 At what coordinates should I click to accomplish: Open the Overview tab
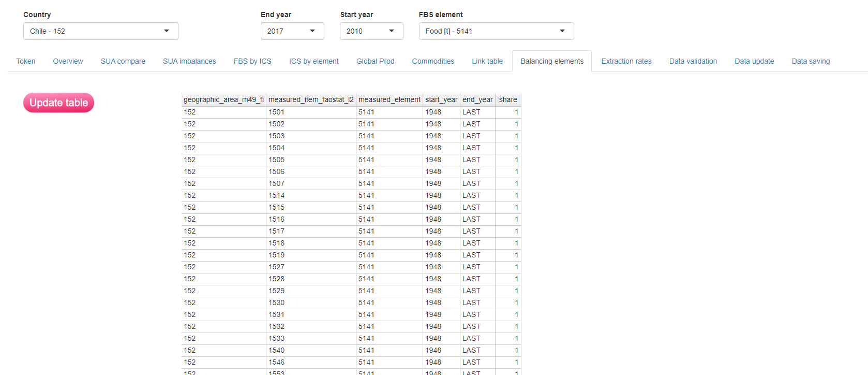(68, 61)
